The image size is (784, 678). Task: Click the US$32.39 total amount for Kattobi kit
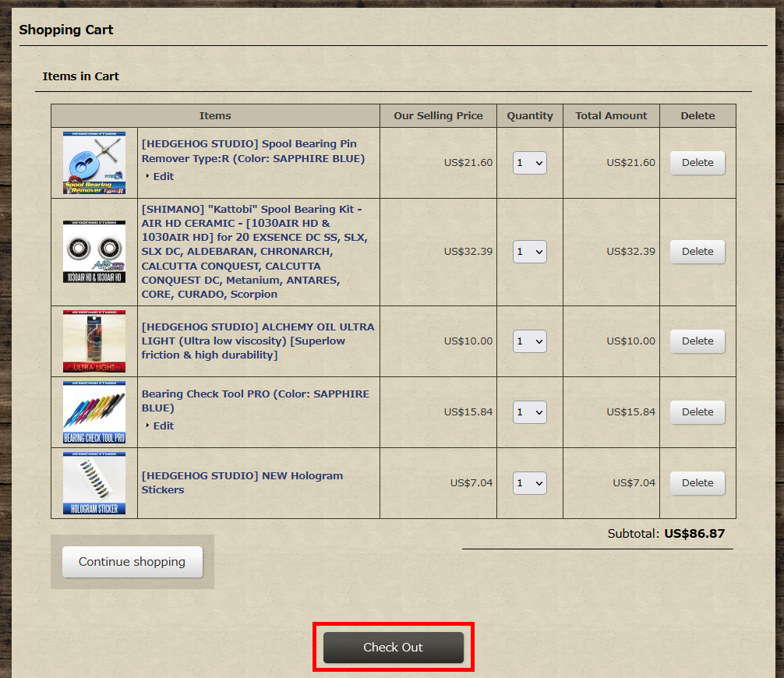pos(630,252)
